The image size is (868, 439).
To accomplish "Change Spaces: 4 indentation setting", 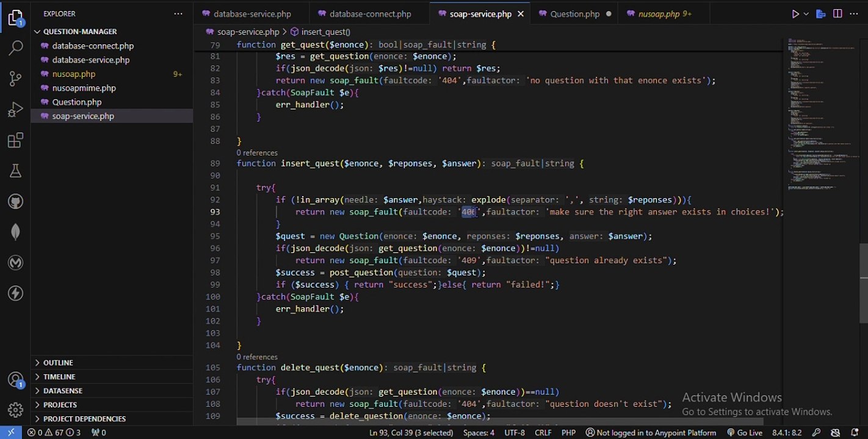I will click(479, 432).
